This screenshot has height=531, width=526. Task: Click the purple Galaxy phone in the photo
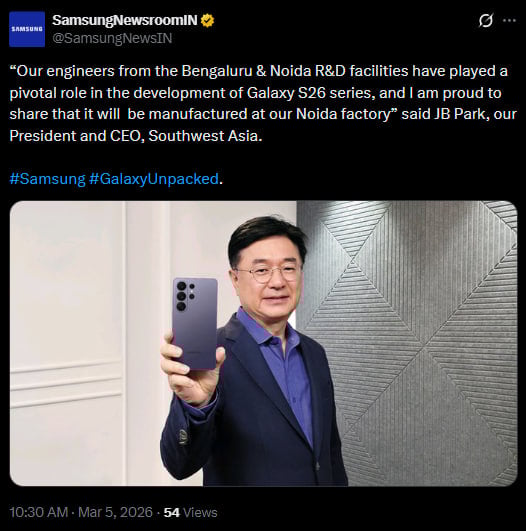[195, 323]
